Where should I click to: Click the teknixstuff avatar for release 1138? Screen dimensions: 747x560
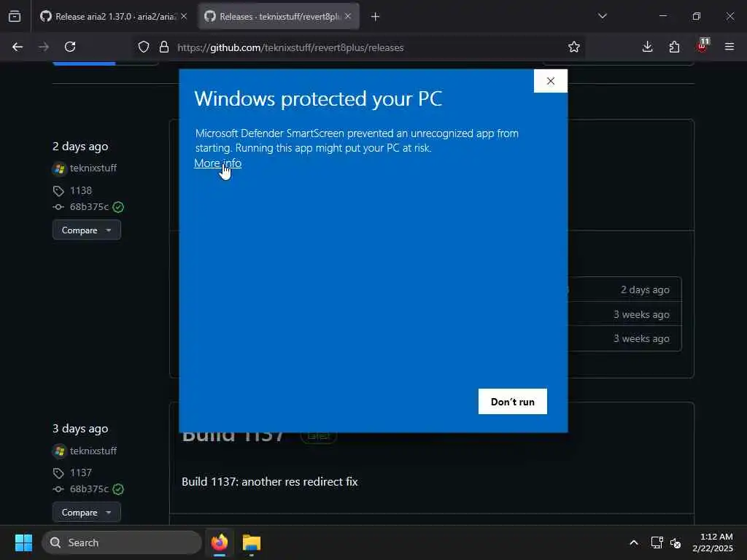59,168
